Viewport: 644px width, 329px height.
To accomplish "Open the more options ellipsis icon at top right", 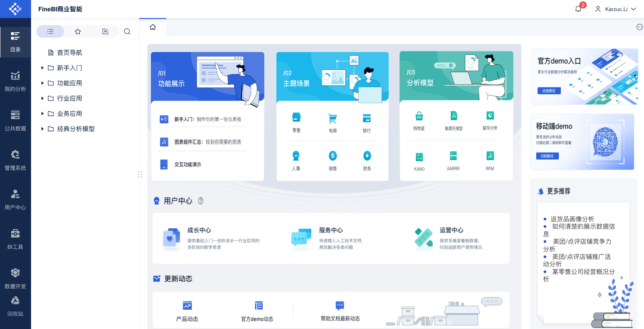I will (640, 27).
